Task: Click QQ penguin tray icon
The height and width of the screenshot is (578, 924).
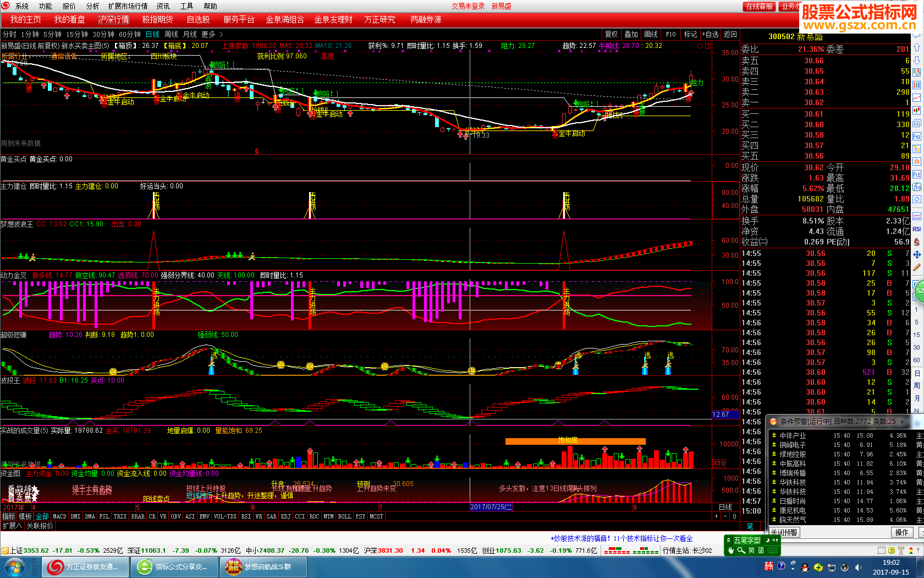Action: point(805,567)
